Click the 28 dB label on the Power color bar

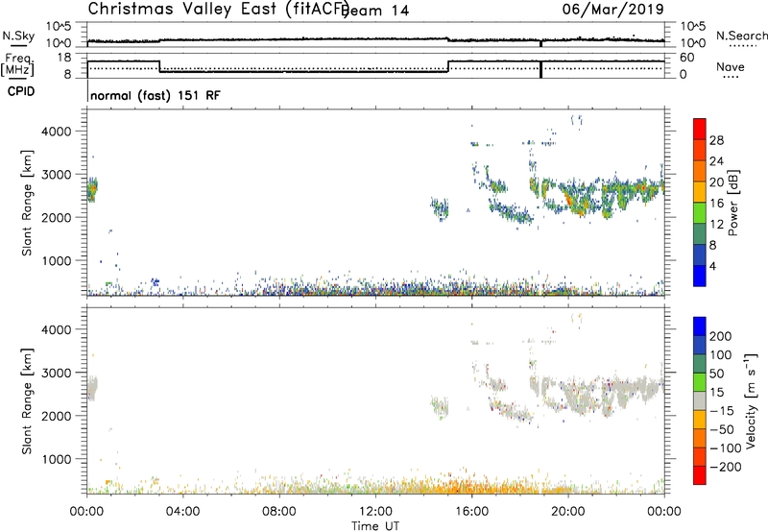[x=716, y=140]
